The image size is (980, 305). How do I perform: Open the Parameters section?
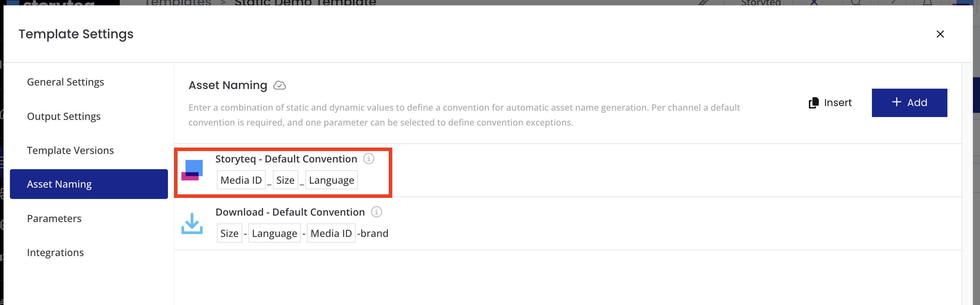[54, 218]
